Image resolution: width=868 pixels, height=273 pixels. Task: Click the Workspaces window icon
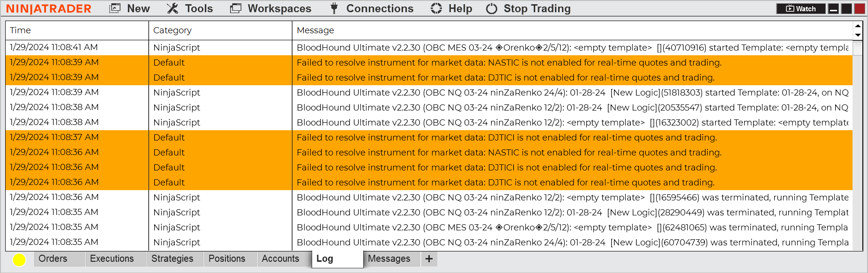click(x=236, y=8)
